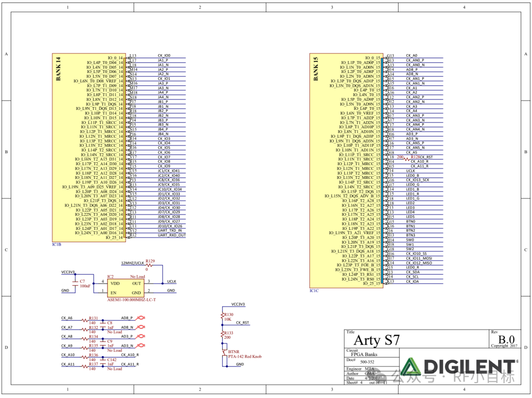Click the Digilent logo
This screenshot has width=532, height=398.
(x=459, y=367)
